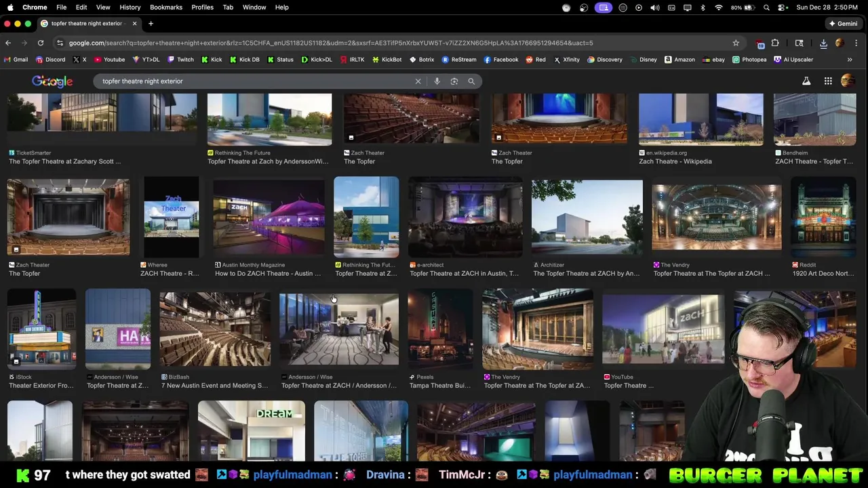Open Google Search Labs flask icon
Viewport: 868px width, 488px height.
(x=806, y=81)
